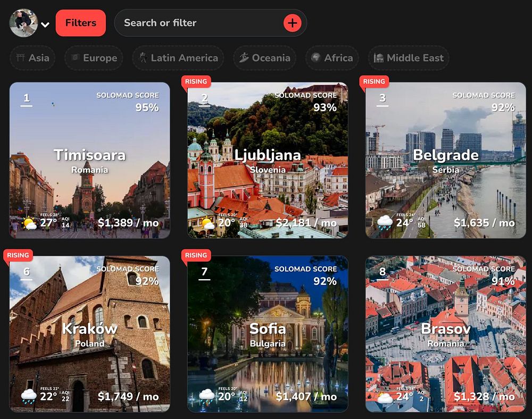The width and height of the screenshot is (532, 419).
Task: Click the $1,749 / mo cost on Kraków
Action: click(128, 396)
